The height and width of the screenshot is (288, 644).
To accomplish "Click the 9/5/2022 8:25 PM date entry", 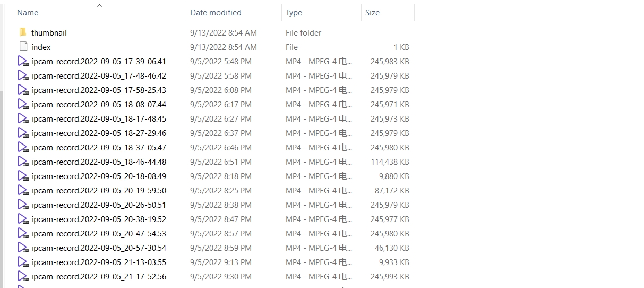I will click(221, 190).
